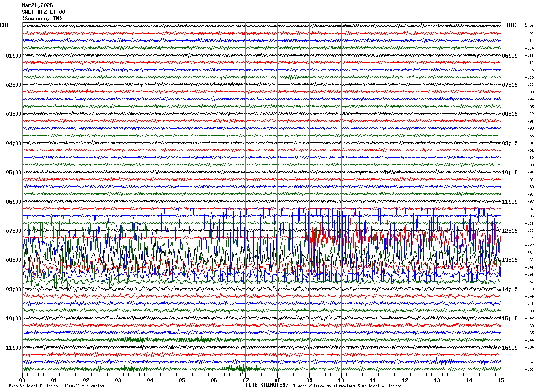Click the 12:15 UTC row label

pyautogui.click(x=510, y=231)
